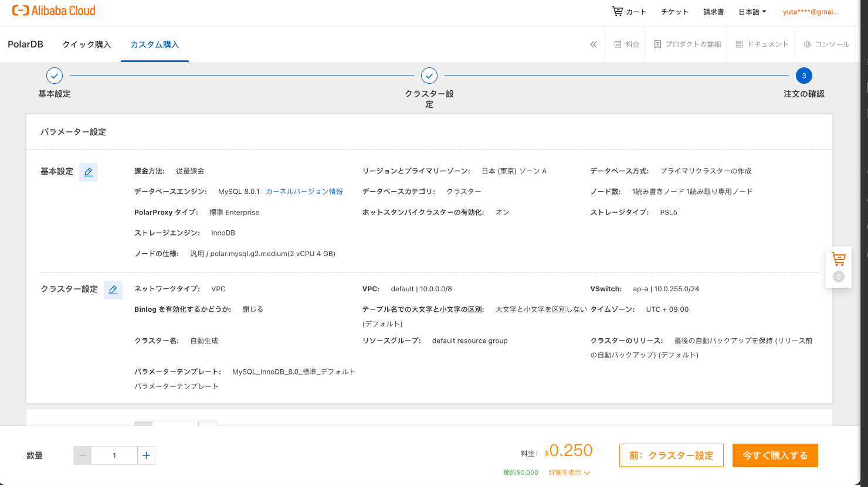Image resolution: width=868 pixels, height=487 pixels.
Task: Open the カーネルバージョン情報 link
Action: 304,191
